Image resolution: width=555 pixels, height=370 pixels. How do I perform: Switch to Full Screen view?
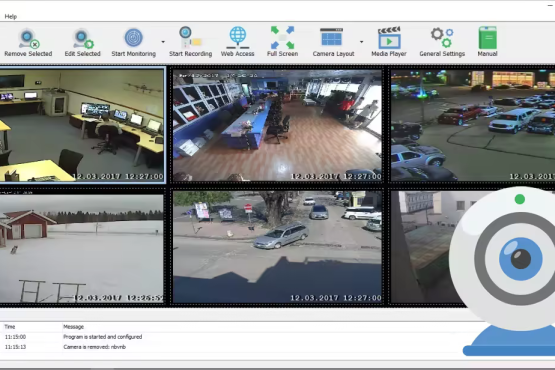click(x=282, y=42)
